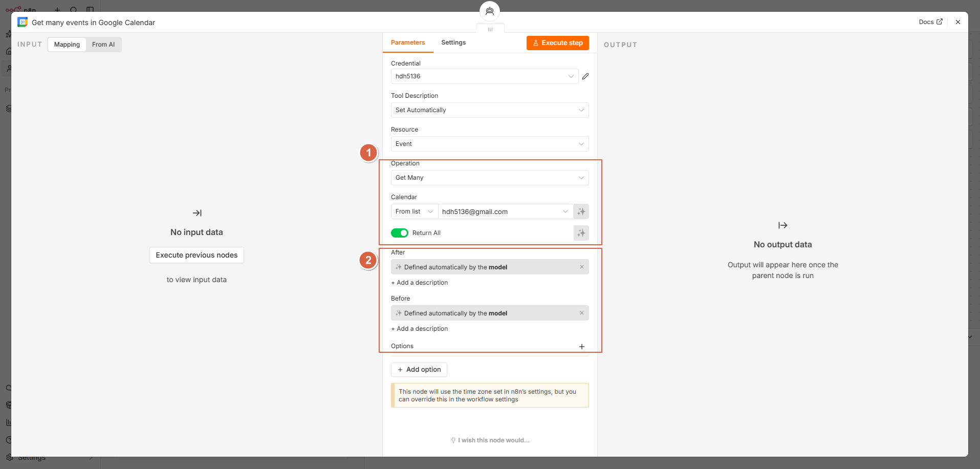This screenshot has height=469, width=980.
Task: Click the After field defined by the model
Action: coord(490,267)
